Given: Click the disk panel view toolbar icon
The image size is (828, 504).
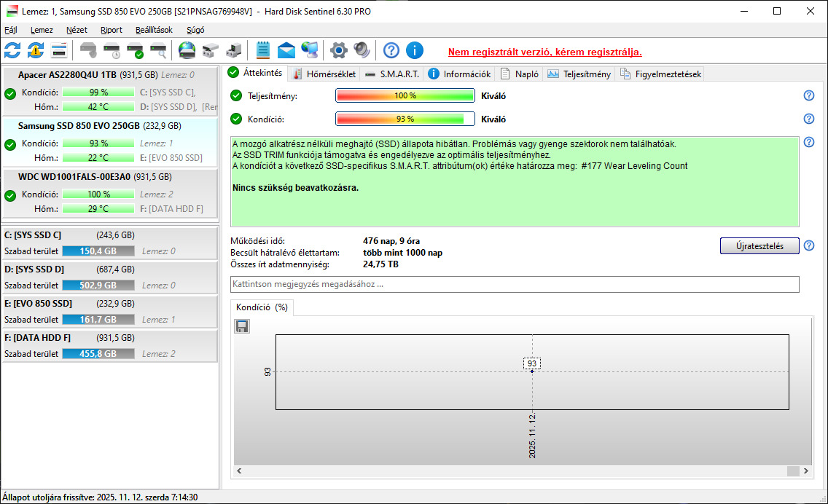Looking at the screenshot, I should click(59, 51).
